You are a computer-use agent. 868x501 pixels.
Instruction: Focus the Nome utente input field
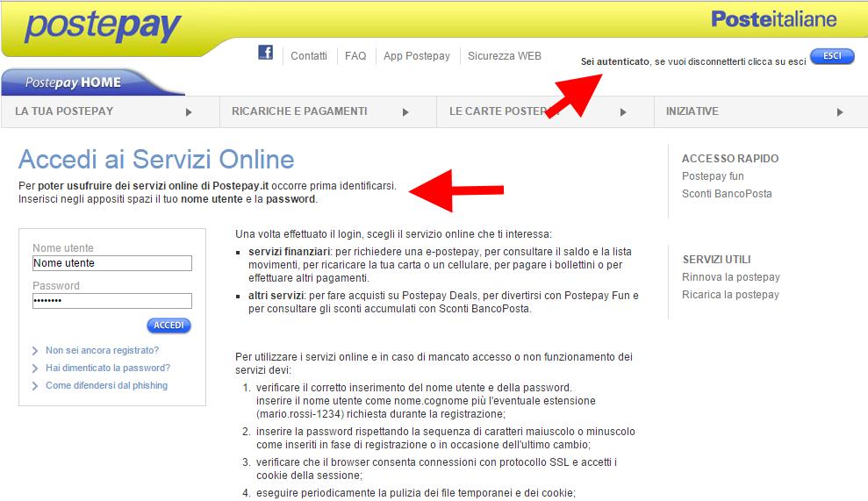(112, 263)
